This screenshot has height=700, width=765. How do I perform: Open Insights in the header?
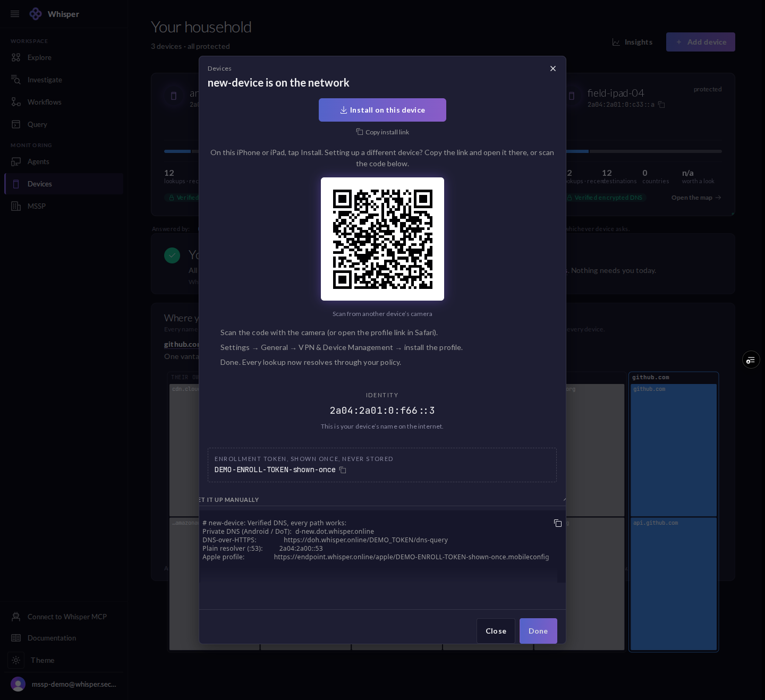(x=632, y=42)
